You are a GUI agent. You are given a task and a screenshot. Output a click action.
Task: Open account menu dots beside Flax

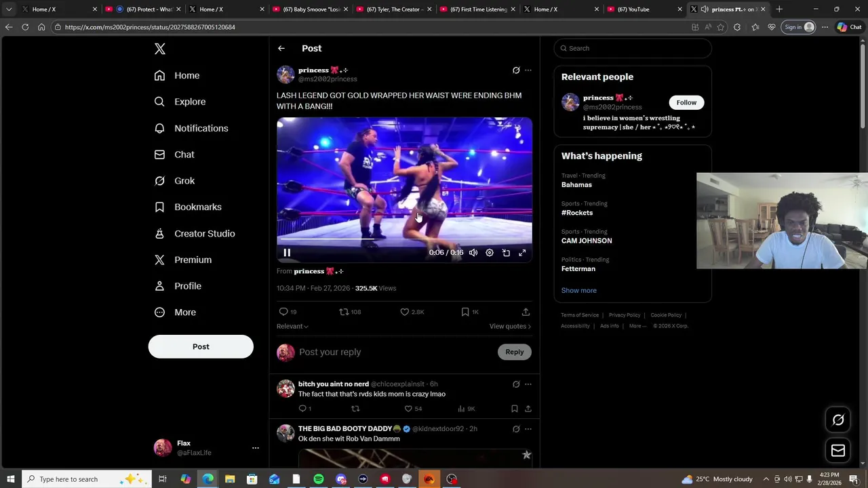point(256,448)
